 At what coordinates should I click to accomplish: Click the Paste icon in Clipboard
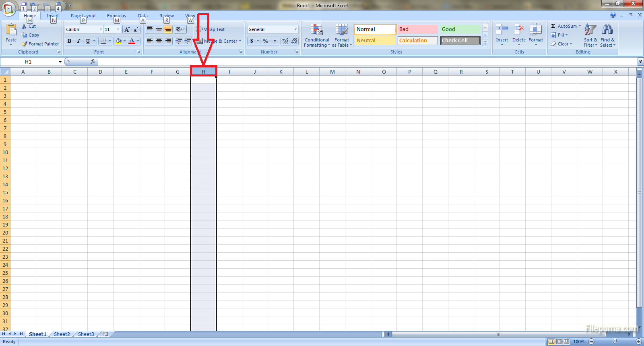[x=11, y=30]
